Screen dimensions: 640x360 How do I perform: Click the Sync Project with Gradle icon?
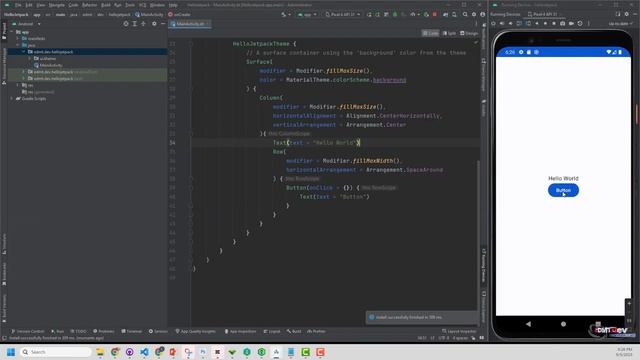point(445,14)
